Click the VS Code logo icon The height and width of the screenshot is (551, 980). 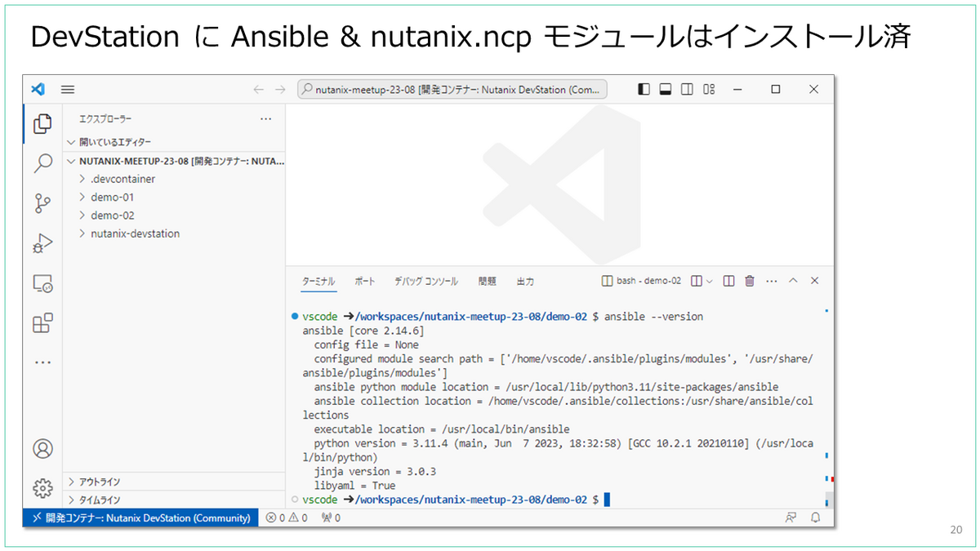pyautogui.click(x=38, y=89)
